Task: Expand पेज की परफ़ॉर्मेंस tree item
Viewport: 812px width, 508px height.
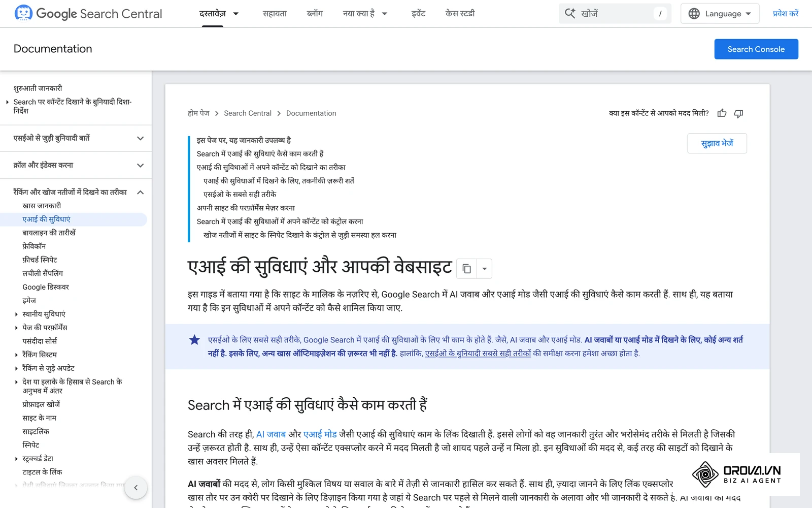Action: pos(16,328)
